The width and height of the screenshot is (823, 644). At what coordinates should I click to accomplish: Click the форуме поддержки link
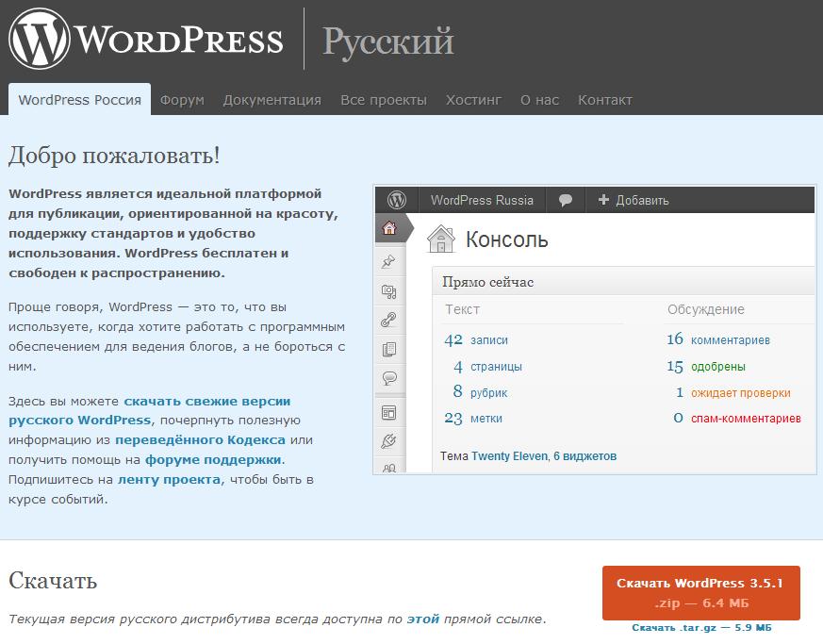pos(214,460)
